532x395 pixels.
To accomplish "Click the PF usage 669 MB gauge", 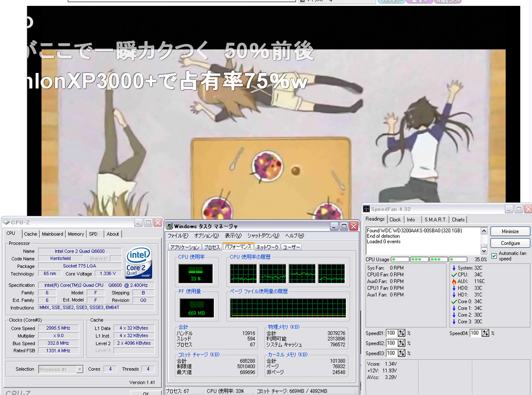I will (x=196, y=308).
